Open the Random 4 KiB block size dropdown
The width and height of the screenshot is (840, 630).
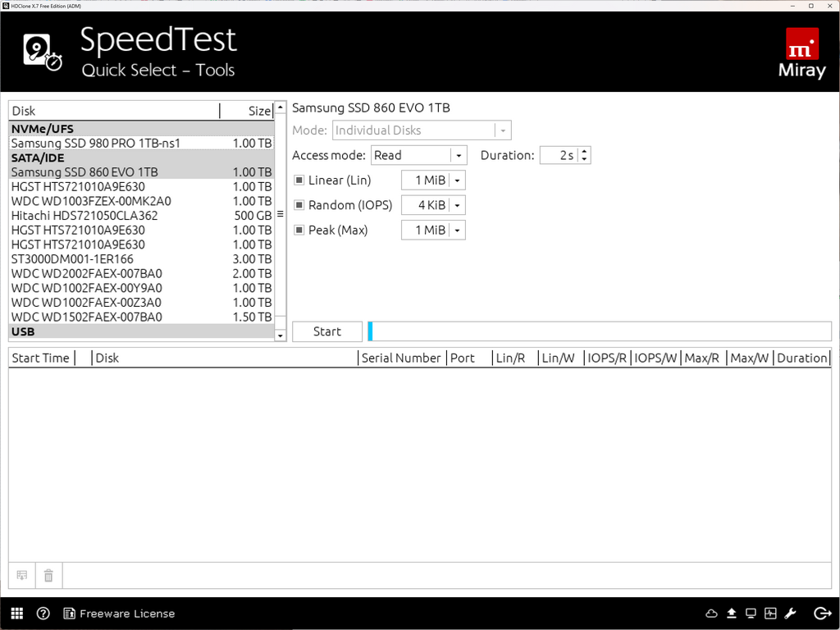[x=433, y=205]
